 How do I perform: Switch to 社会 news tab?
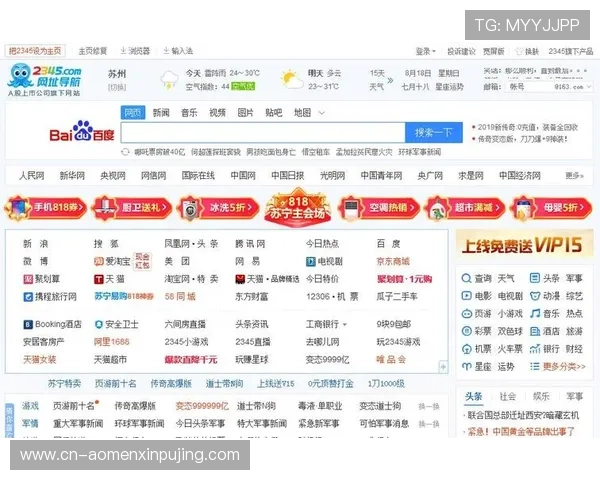(508, 397)
